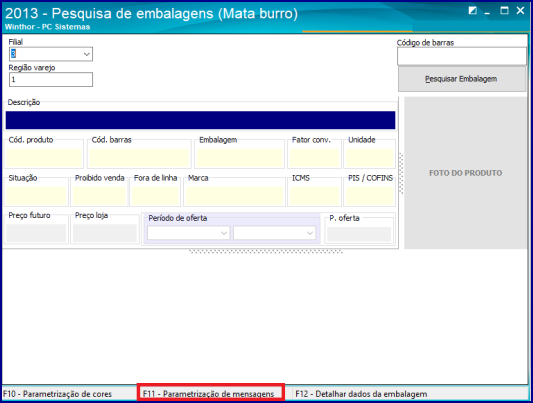Click the ICMS field
The height and width of the screenshot is (403, 533).
click(314, 195)
